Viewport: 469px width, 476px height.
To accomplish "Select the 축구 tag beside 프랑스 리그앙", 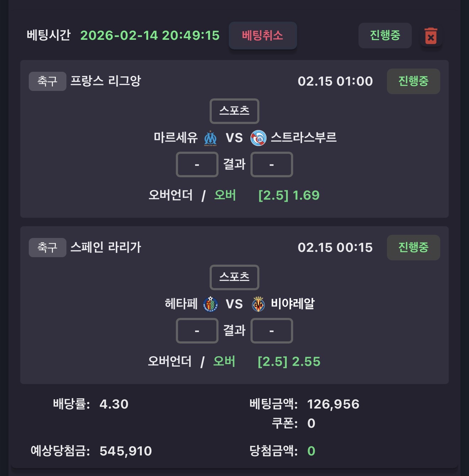I will [47, 81].
